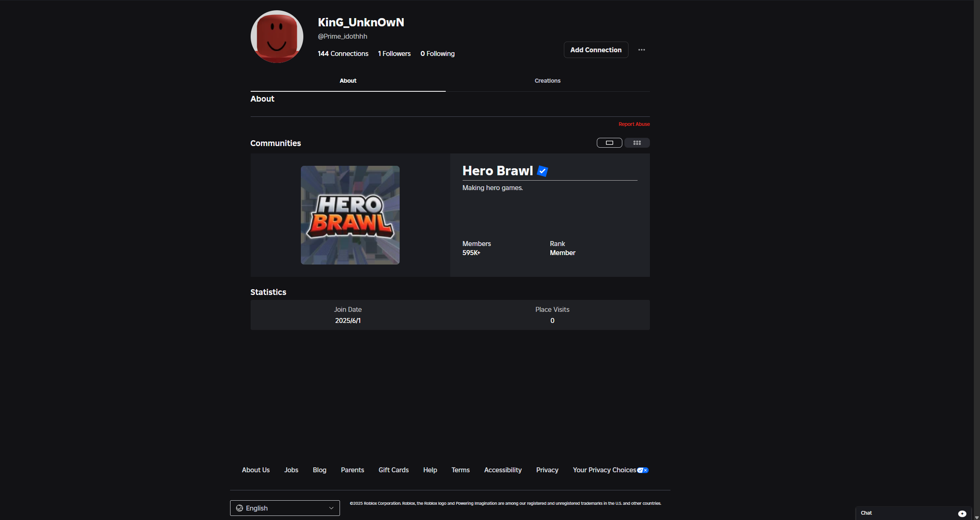This screenshot has height=520, width=980.
Task: Open the Accessibility footer link
Action: (503, 470)
